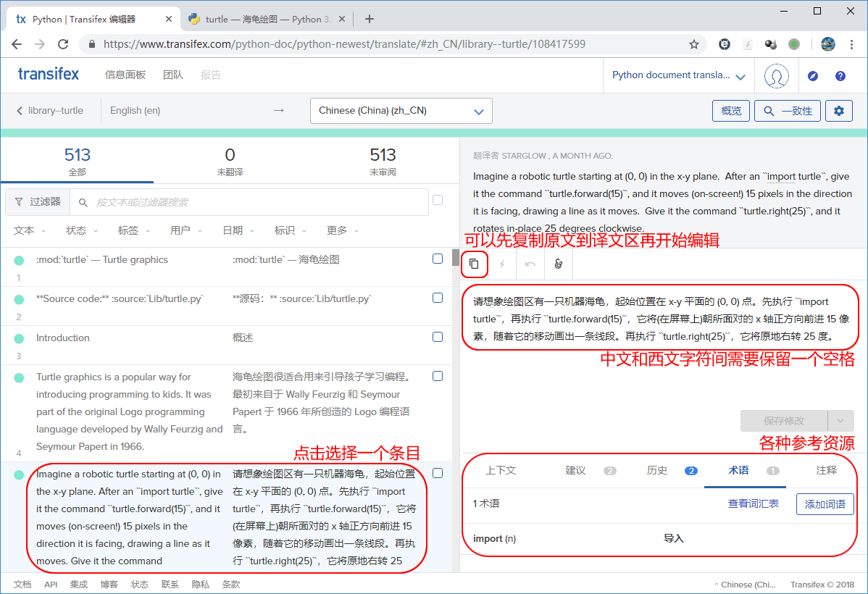
Task: Click the string list scrollbar thumb
Action: (x=456, y=257)
